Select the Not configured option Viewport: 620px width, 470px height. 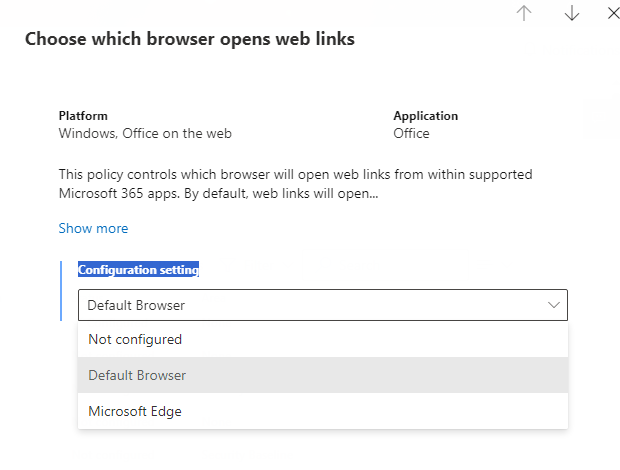click(x=135, y=339)
